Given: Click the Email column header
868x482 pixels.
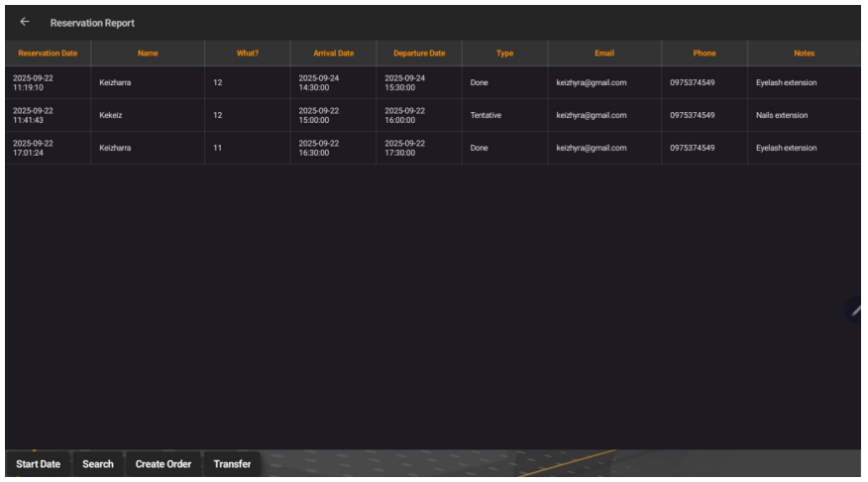Looking at the screenshot, I should click(x=604, y=53).
